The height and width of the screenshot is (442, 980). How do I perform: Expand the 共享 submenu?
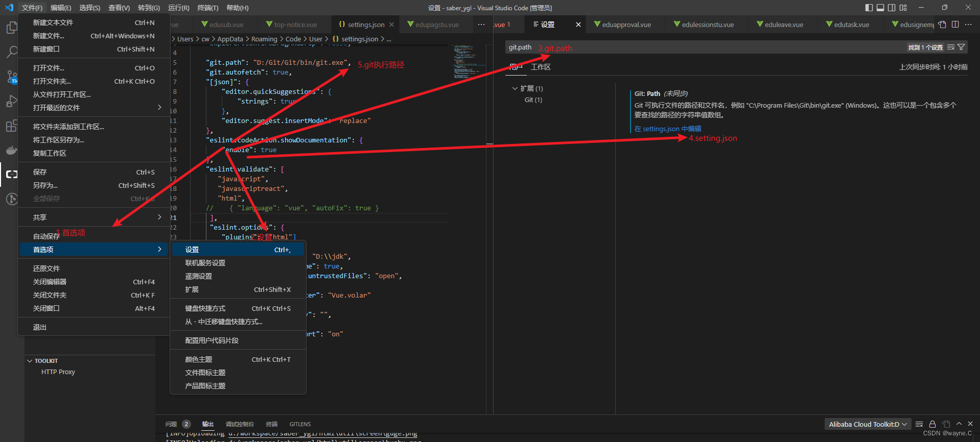pos(94,217)
